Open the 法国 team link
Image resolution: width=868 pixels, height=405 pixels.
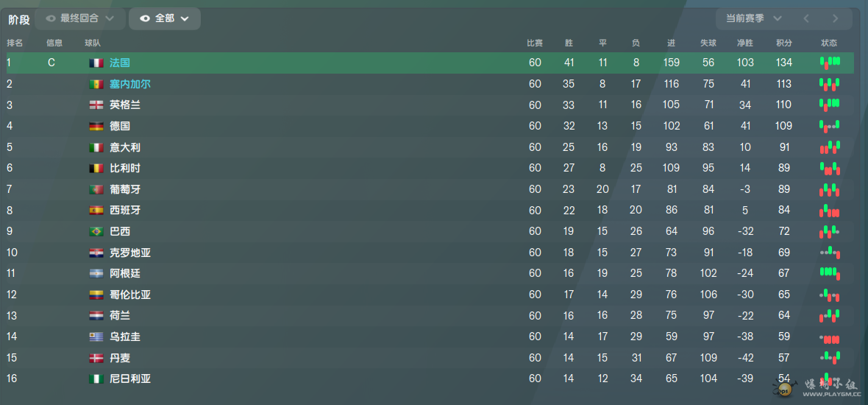tap(120, 63)
